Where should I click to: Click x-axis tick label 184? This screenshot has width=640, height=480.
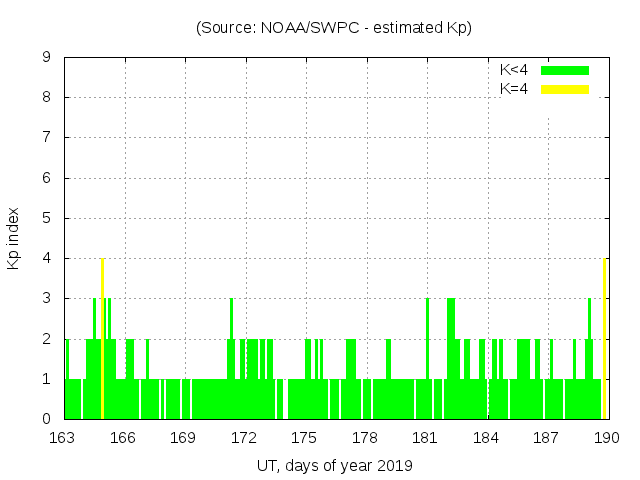[x=486, y=437]
